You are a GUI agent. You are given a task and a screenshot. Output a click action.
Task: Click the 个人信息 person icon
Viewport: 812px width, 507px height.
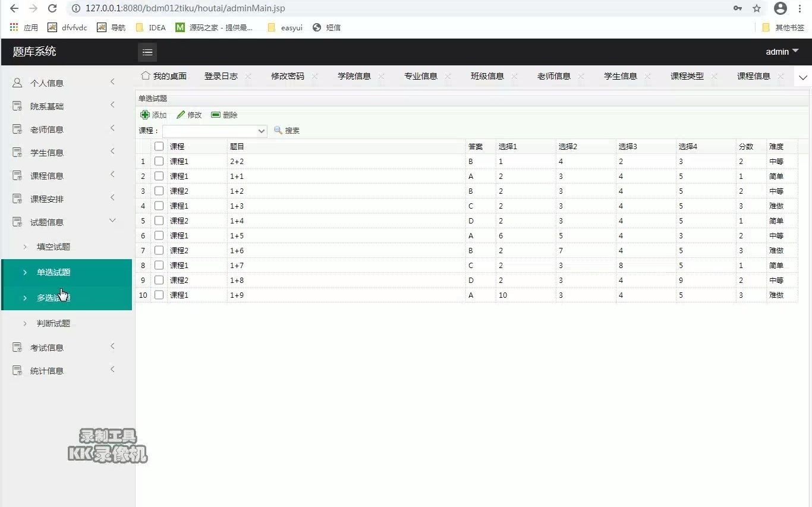[x=18, y=83]
